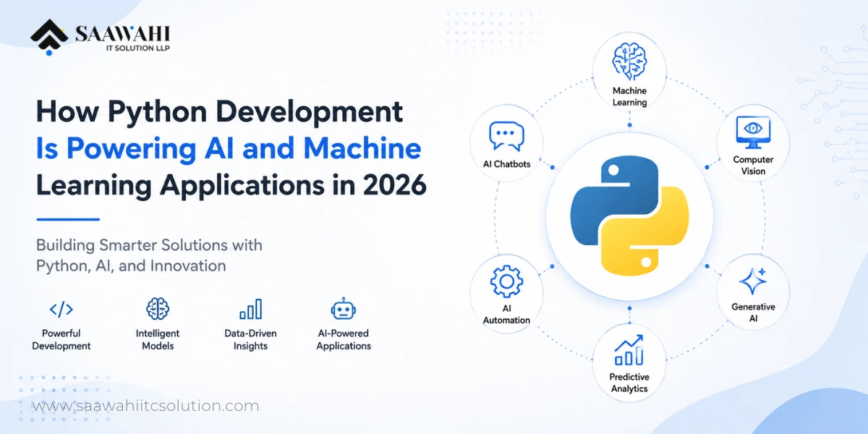This screenshot has width=868, height=434.
Task: Click the AI-Powered Applications robot icon
Action: [344, 309]
